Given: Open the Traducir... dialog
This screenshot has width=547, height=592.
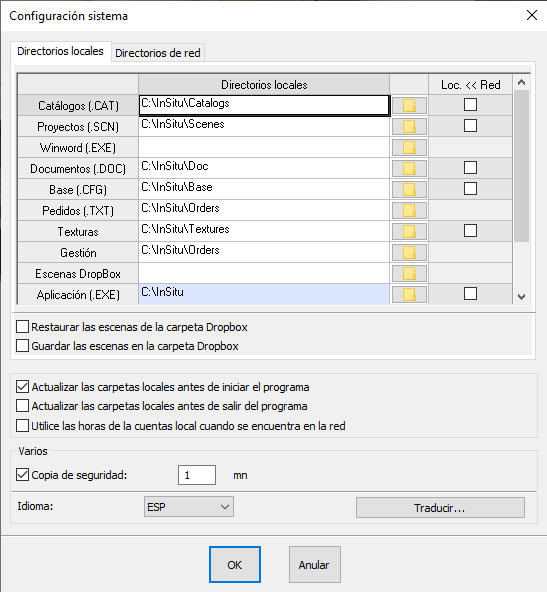Looking at the screenshot, I should [440, 508].
